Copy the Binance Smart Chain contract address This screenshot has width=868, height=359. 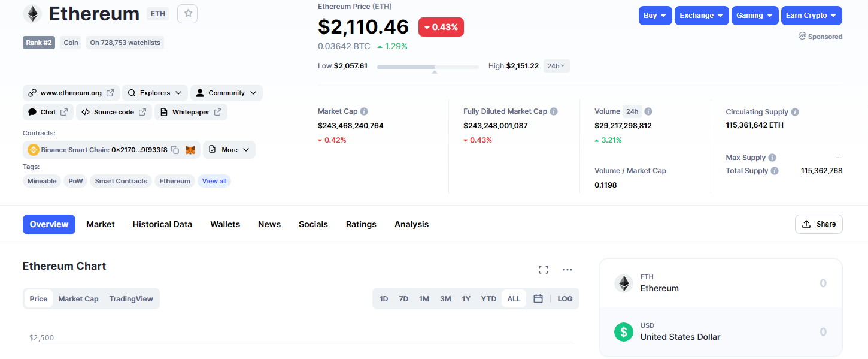(x=175, y=150)
